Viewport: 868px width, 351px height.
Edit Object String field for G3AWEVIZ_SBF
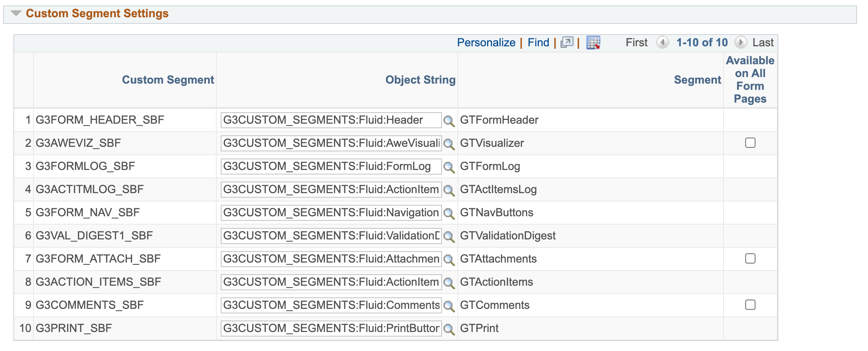(331, 143)
